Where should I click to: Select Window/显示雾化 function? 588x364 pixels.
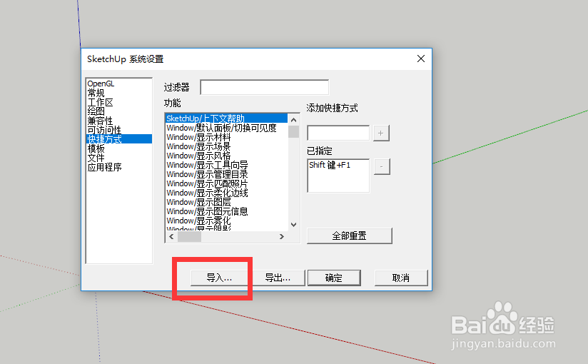[x=226, y=221]
